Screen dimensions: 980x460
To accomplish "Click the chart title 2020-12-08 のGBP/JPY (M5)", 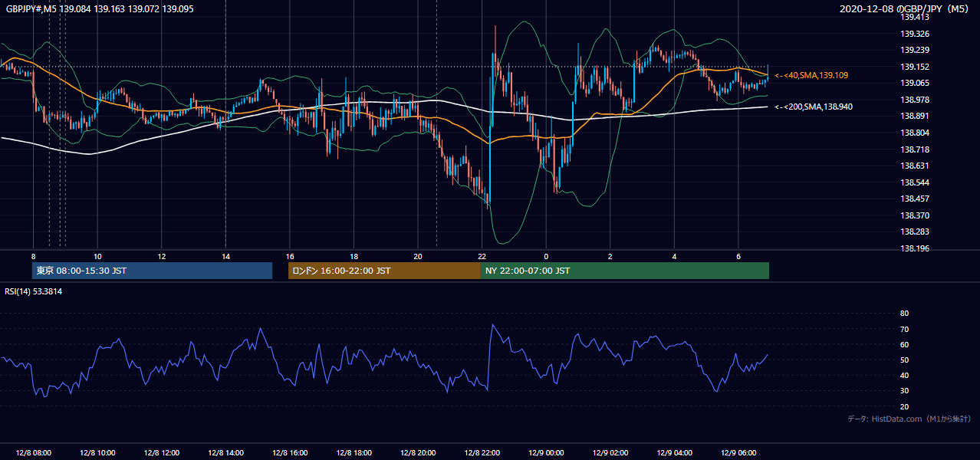I will click(906, 8).
